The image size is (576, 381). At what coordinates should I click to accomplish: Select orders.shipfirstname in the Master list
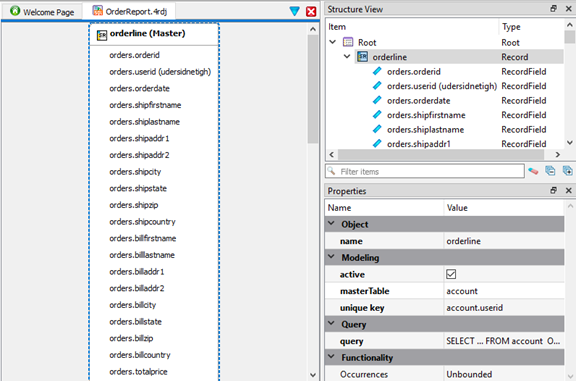(145, 105)
